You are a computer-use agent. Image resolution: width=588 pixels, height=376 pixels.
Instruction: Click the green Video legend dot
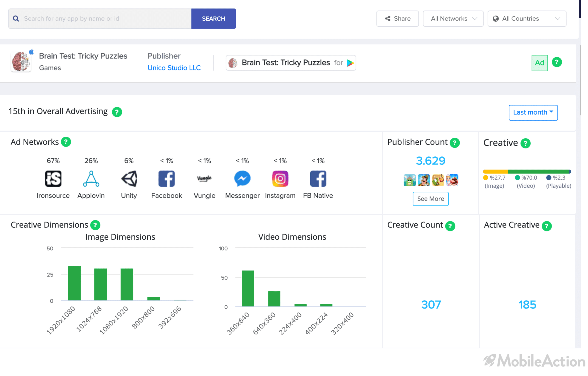517,178
